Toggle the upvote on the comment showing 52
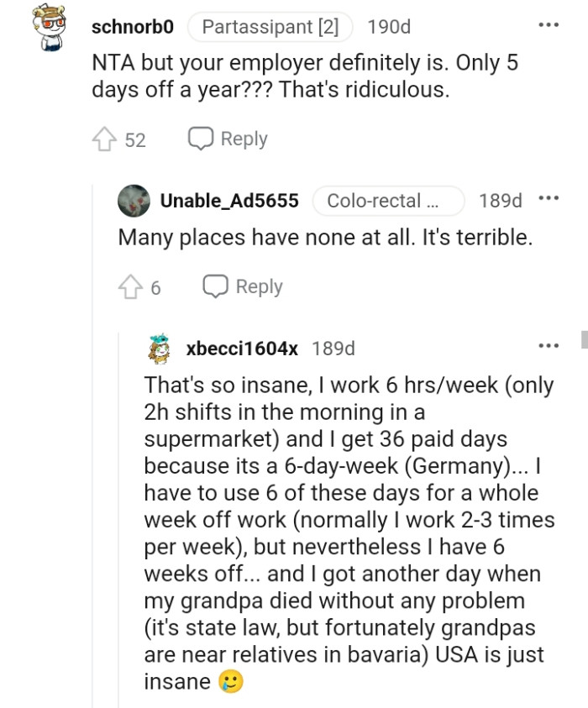 coord(103,139)
